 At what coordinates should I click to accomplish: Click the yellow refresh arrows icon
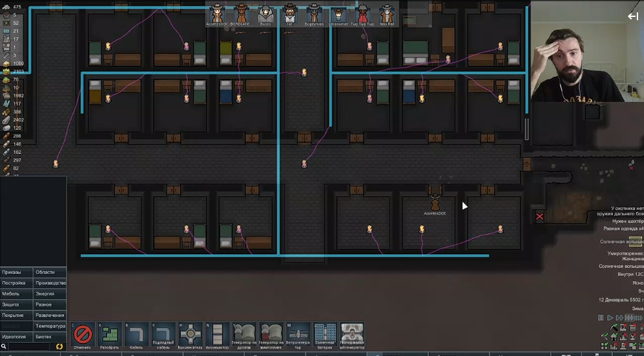[x=59, y=347]
